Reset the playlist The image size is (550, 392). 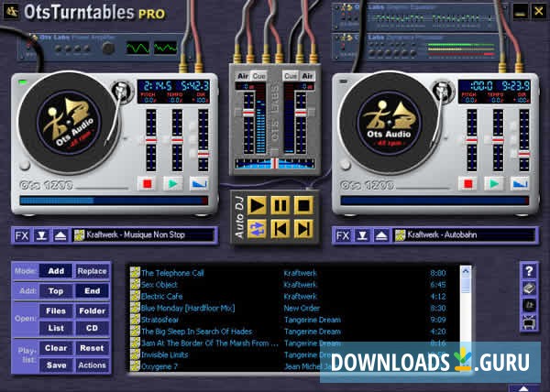click(92, 348)
